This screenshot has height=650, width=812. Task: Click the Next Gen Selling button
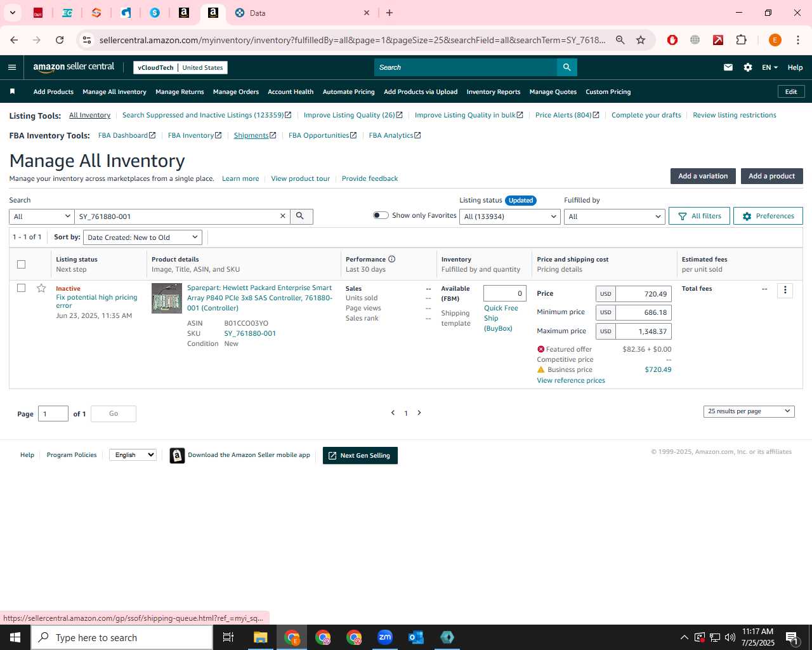click(360, 456)
